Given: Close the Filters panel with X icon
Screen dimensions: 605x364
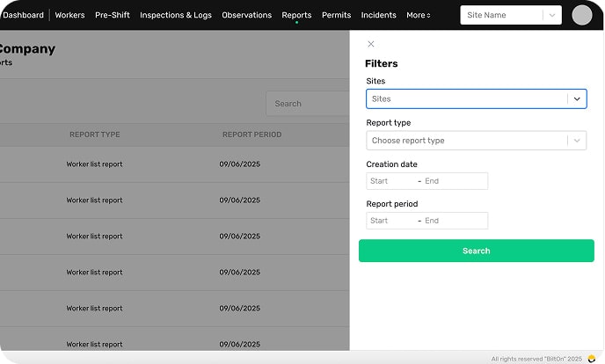Looking at the screenshot, I should point(371,44).
